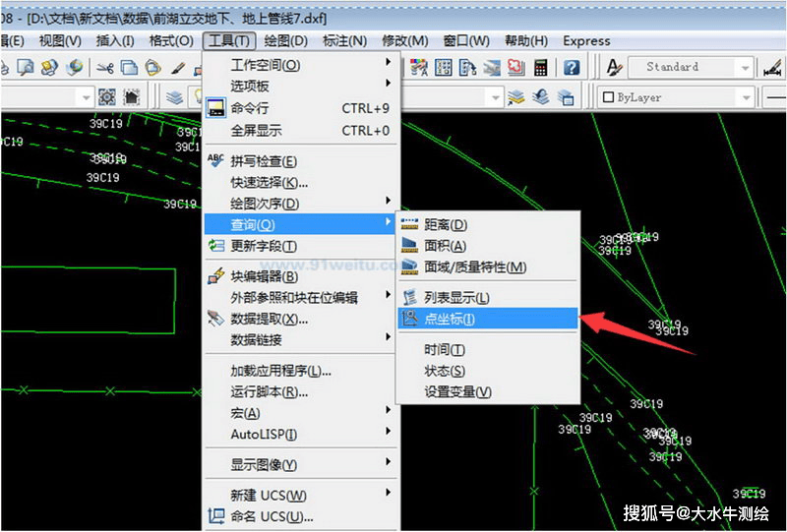The height and width of the screenshot is (532, 787).
Task: Click the Paste clipboard icon
Action: coord(153,67)
